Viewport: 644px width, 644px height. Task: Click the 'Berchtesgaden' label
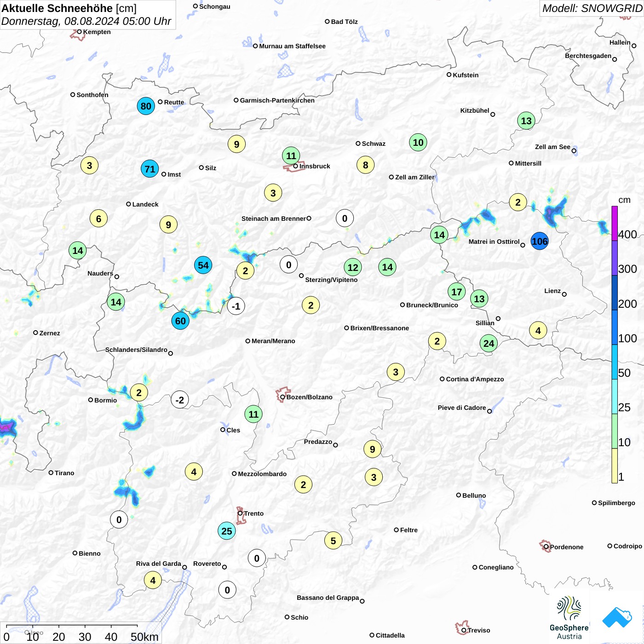pos(588,56)
